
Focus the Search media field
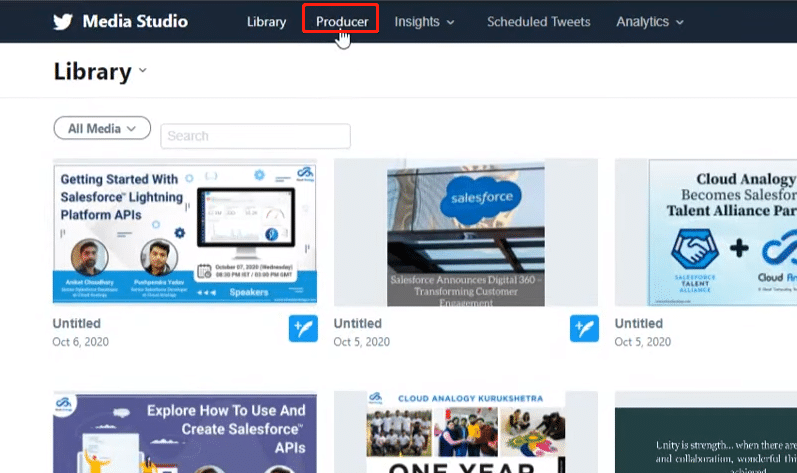(x=255, y=136)
